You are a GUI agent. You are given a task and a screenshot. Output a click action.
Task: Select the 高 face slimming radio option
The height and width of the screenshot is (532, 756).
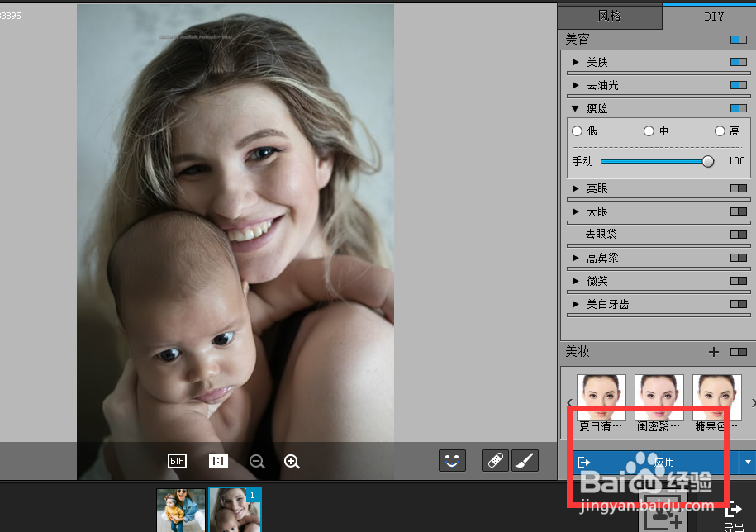point(720,131)
